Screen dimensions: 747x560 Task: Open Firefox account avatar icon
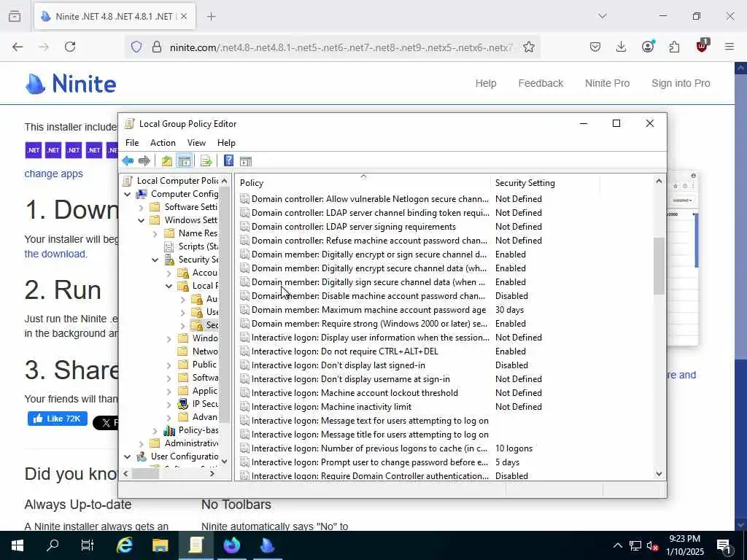coord(648,46)
